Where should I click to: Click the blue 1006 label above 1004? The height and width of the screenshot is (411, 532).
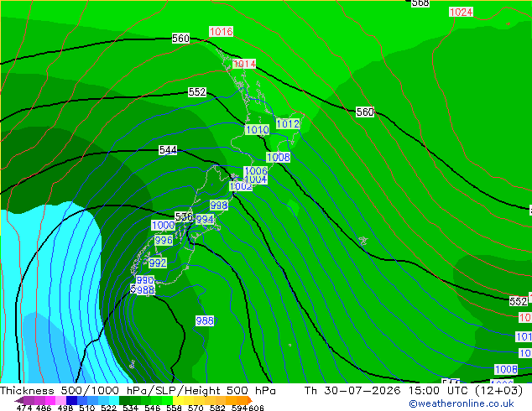click(255, 170)
